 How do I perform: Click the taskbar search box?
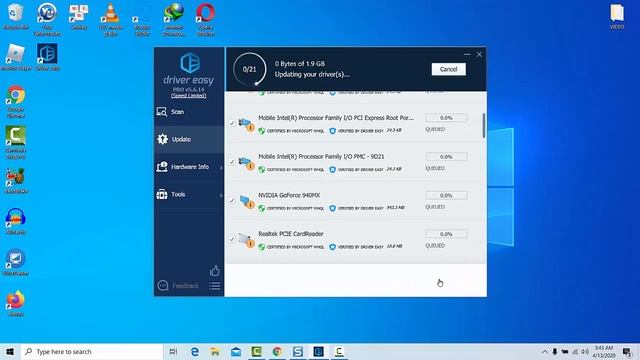click(x=91, y=351)
